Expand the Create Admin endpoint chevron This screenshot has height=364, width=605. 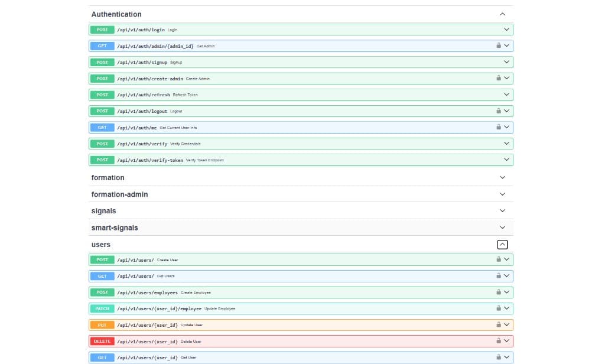[x=506, y=78]
